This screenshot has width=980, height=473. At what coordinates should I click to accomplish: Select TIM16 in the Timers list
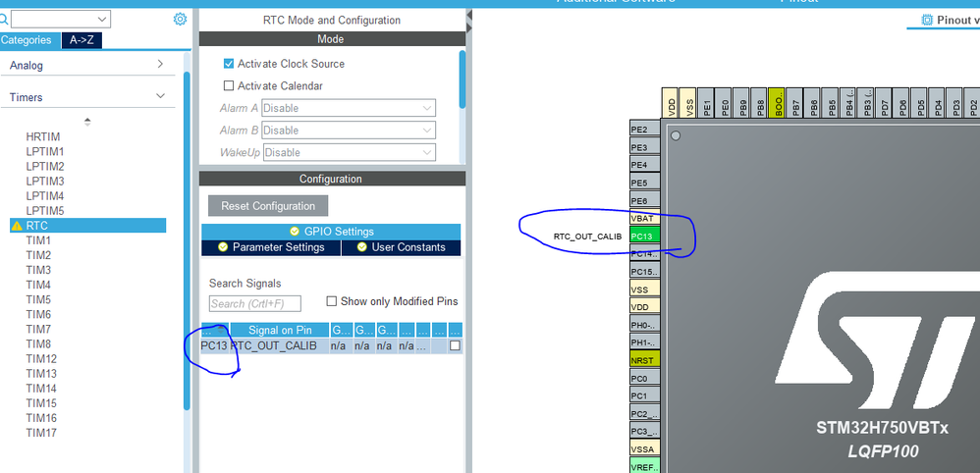point(41,418)
